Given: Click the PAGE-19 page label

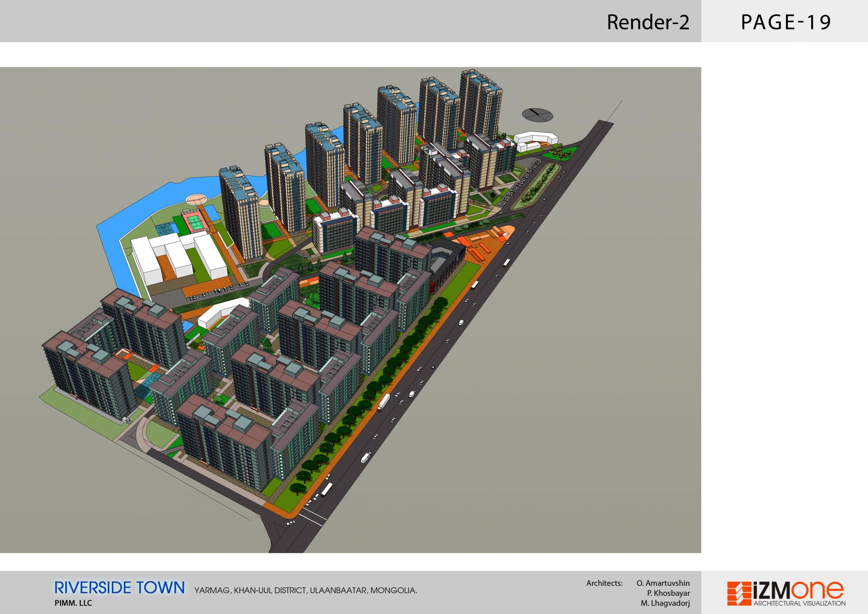Looking at the screenshot, I should [x=786, y=22].
